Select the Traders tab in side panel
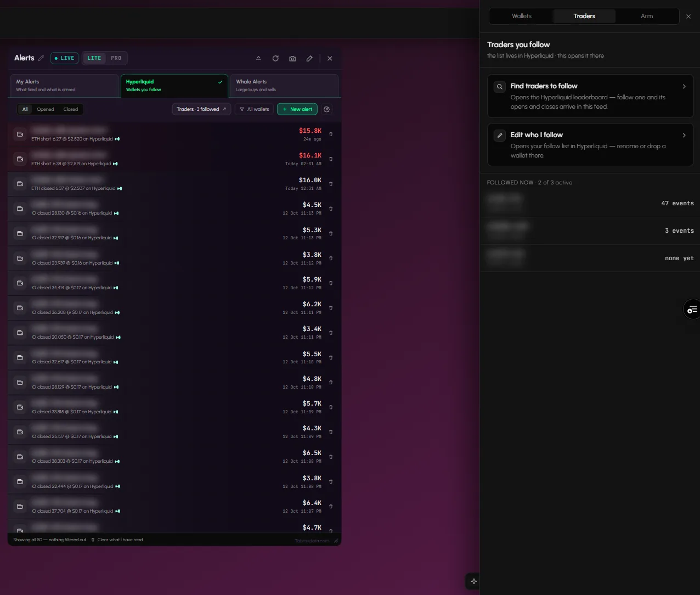The width and height of the screenshot is (700, 595). 584,16
